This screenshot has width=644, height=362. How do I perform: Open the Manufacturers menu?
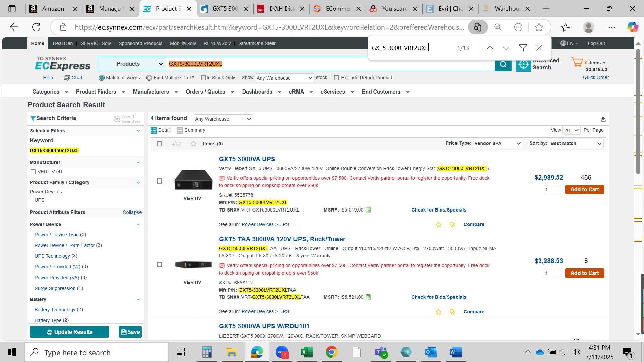[x=155, y=92]
